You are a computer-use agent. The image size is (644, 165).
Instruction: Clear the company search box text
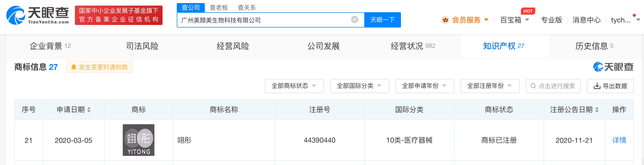354,20
